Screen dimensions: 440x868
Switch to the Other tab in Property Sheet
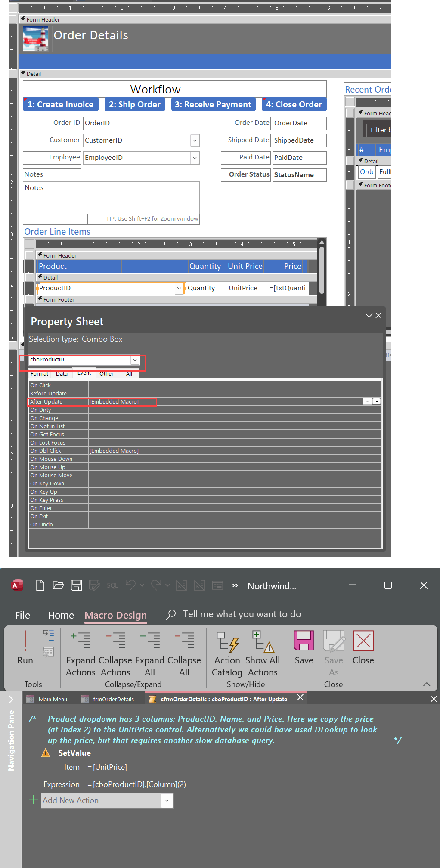106,374
